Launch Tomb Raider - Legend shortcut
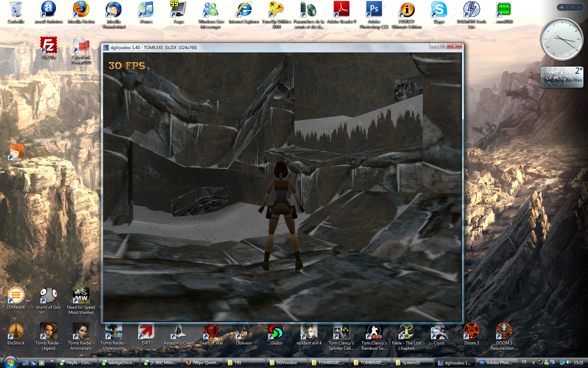This screenshot has height=368, width=588. pyautogui.click(x=49, y=336)
